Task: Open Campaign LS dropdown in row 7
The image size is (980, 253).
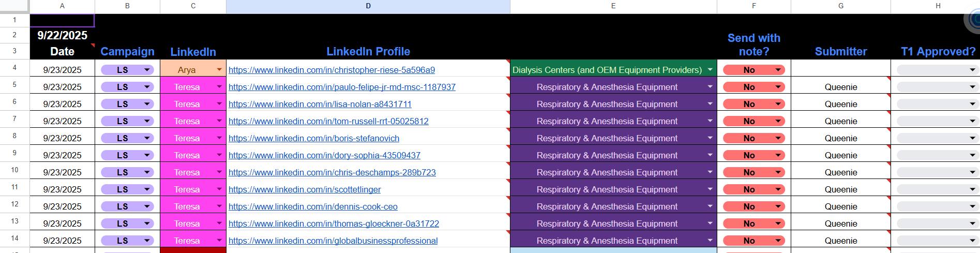Action: 147,121
